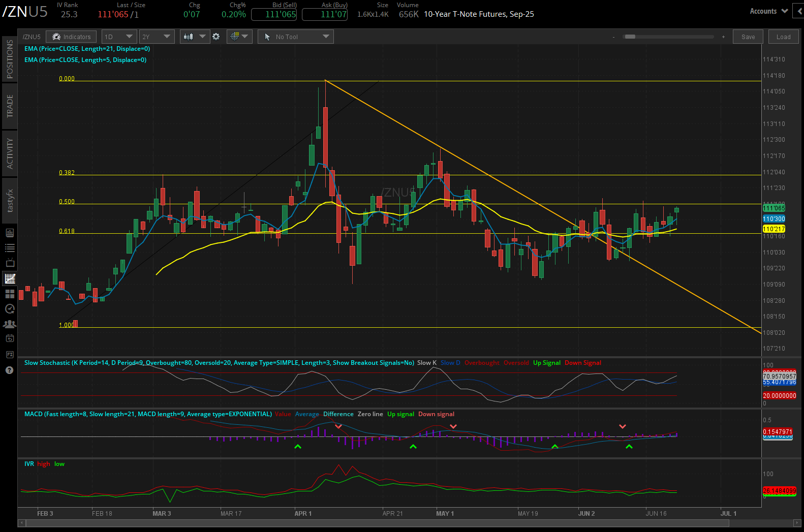
Task: Click the Bid (Sell) price 111'065
Action: pos(274,14)
